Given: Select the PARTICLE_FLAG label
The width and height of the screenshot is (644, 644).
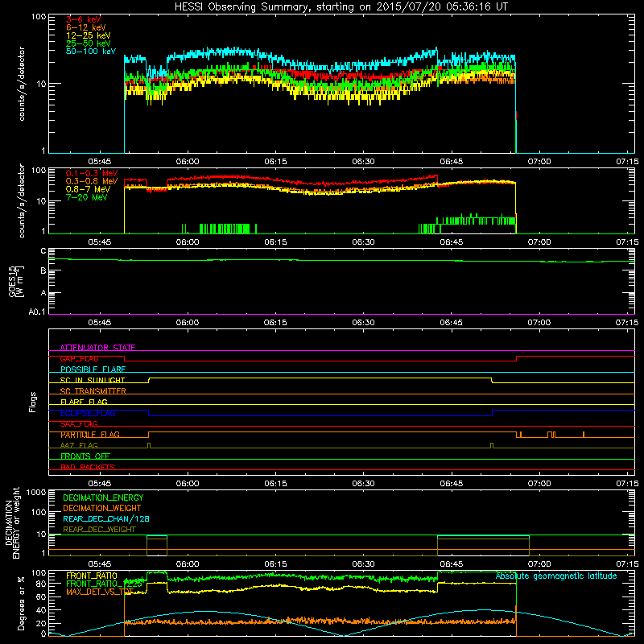Looking at the screenshot, I should (90, 434).
